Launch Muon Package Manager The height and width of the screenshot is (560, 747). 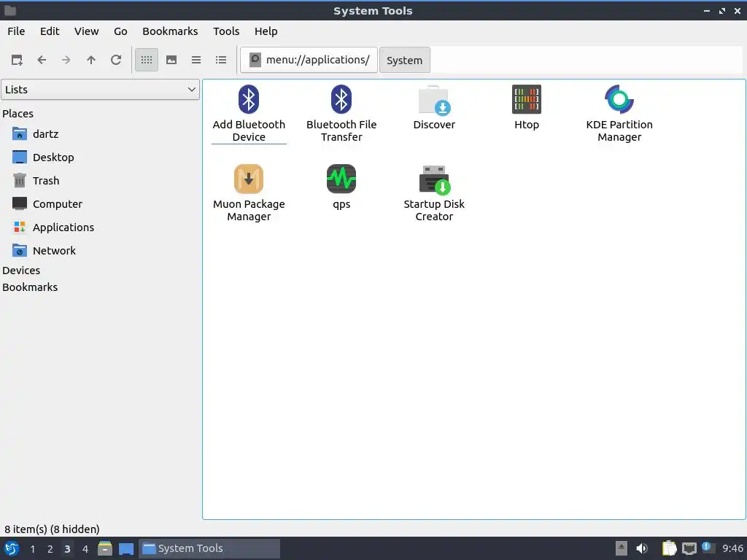click(x=249, y=193)
